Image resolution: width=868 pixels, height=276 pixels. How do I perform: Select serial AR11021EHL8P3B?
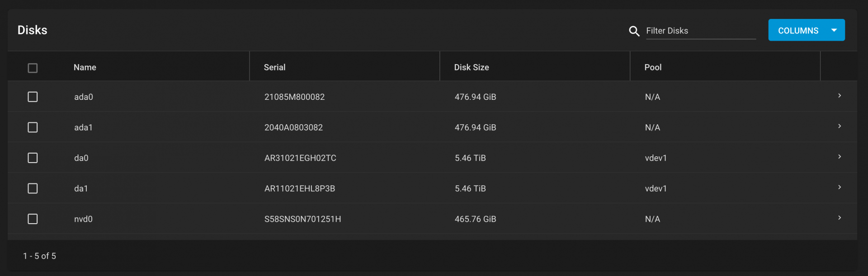[x=300, y=188]
